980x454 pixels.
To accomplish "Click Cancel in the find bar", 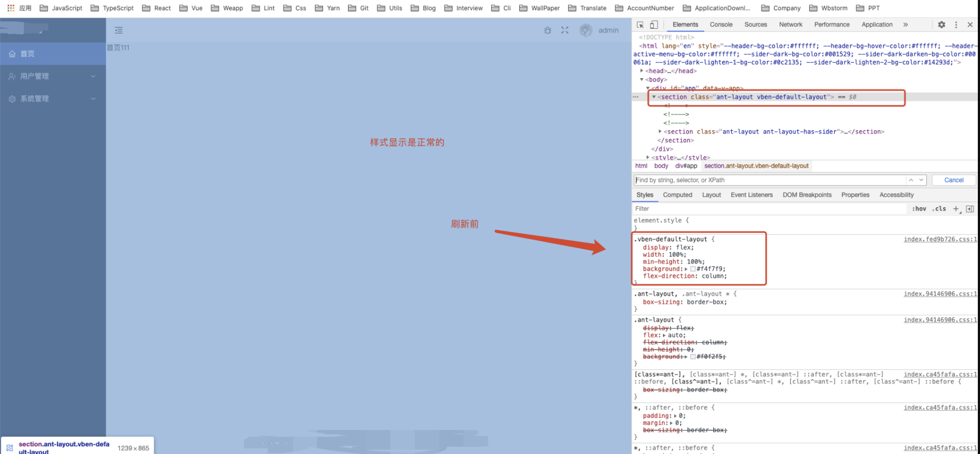I will tap(953, 180).
